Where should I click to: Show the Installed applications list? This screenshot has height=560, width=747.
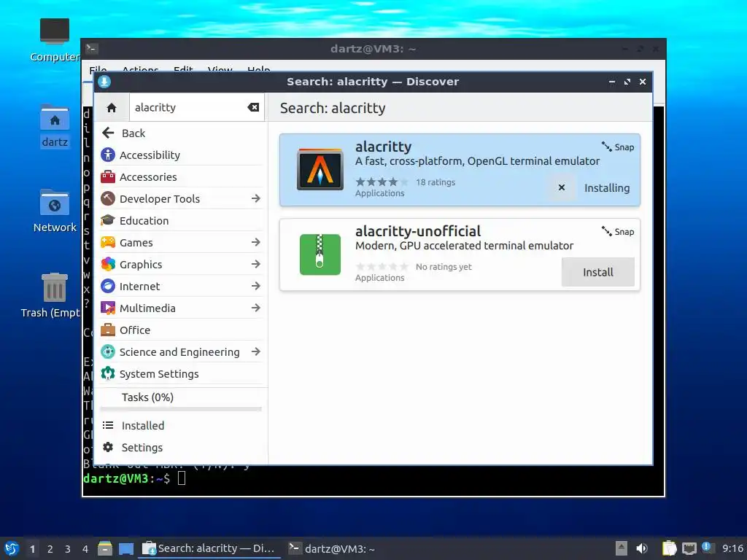click(x=181, y=425)
